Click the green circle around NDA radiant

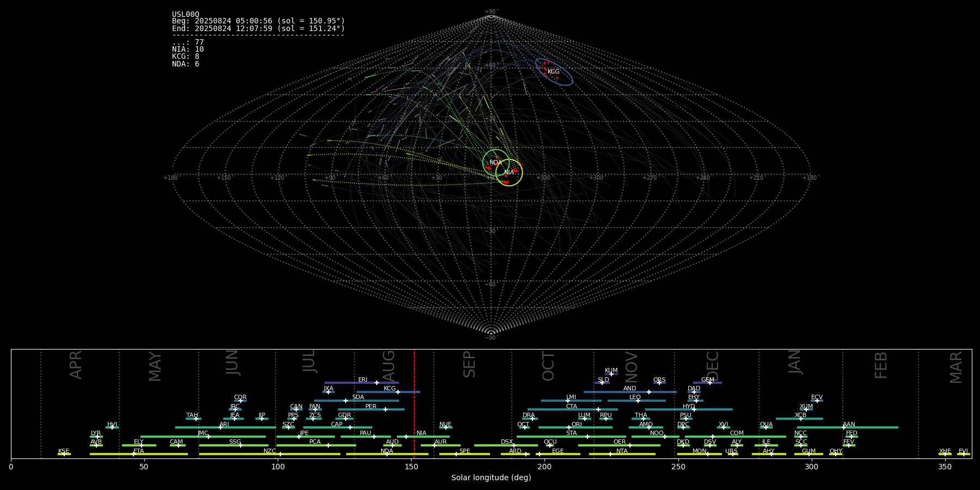[496, 163]
